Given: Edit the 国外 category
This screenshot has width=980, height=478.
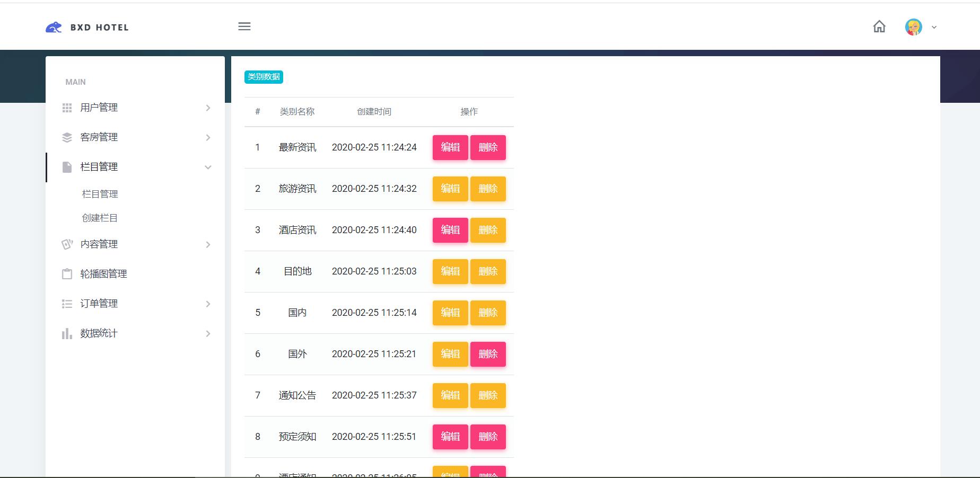Looking at the screenshot, I should coord(450,354).
